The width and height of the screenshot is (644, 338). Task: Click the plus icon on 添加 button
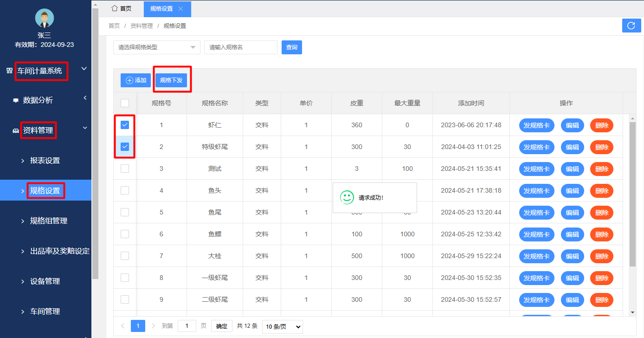tap(129, 80)
